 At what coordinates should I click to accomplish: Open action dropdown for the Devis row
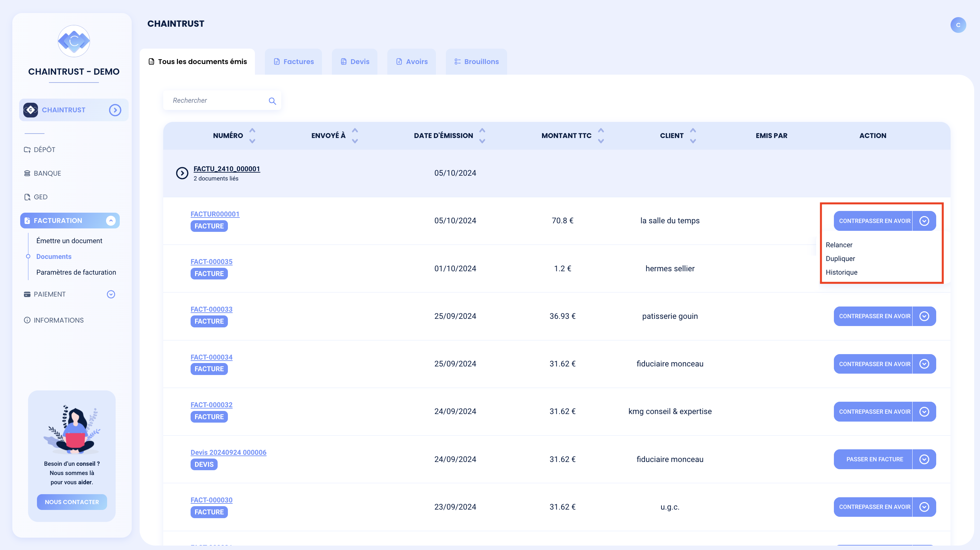(x=924, y=459)
